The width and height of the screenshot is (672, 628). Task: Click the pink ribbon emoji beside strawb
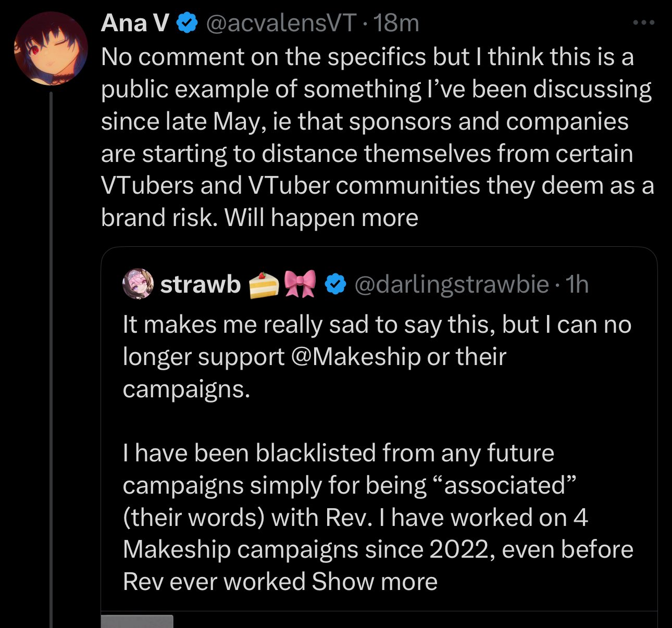301,284
